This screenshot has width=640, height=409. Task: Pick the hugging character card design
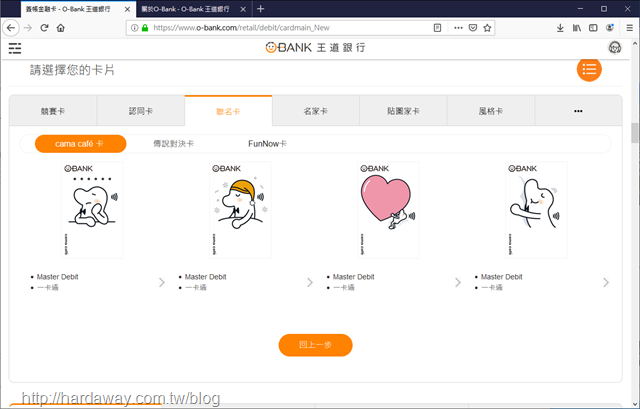pyautogui.click(x=536, y=210)
